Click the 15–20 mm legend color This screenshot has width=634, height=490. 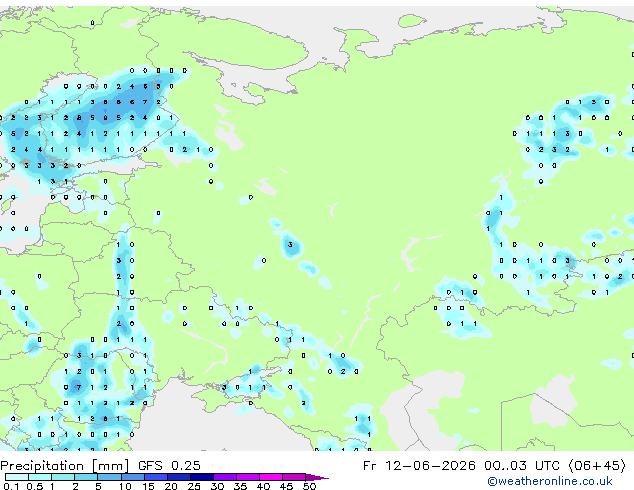coord(156,477)
